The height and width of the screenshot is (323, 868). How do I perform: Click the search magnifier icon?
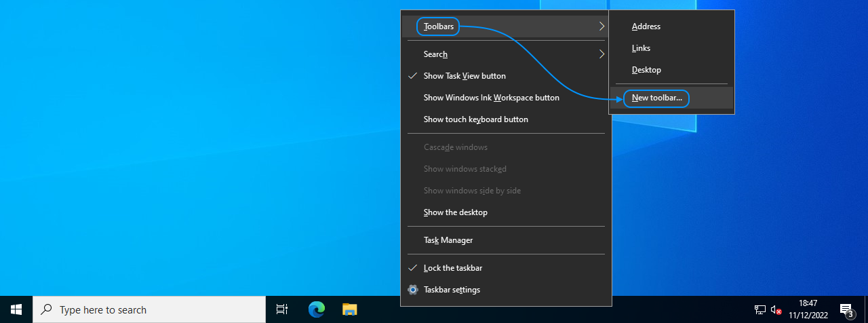pyautogui.click(x=47, y=310)
